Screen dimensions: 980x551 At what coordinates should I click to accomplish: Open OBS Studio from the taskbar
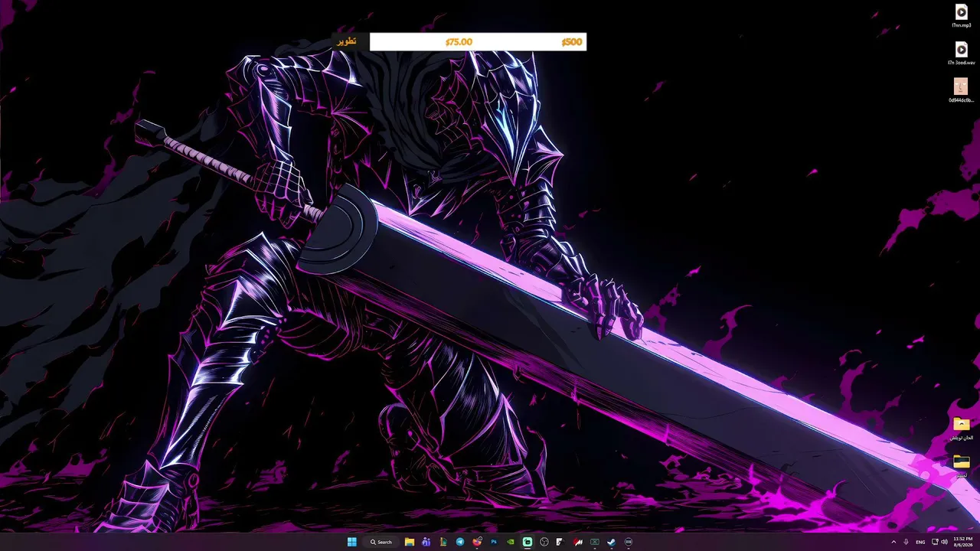coord(544,542)
